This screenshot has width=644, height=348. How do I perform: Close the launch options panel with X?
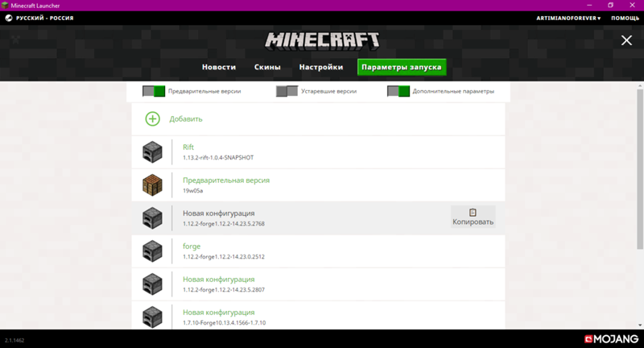pyautogui.click(x=626, y=40)
